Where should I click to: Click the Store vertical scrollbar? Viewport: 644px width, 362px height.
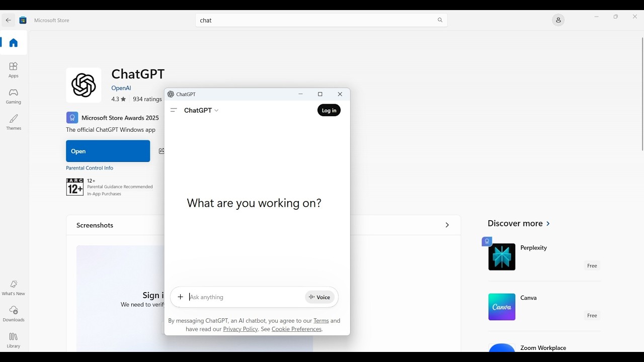click(x=642, y=94)
